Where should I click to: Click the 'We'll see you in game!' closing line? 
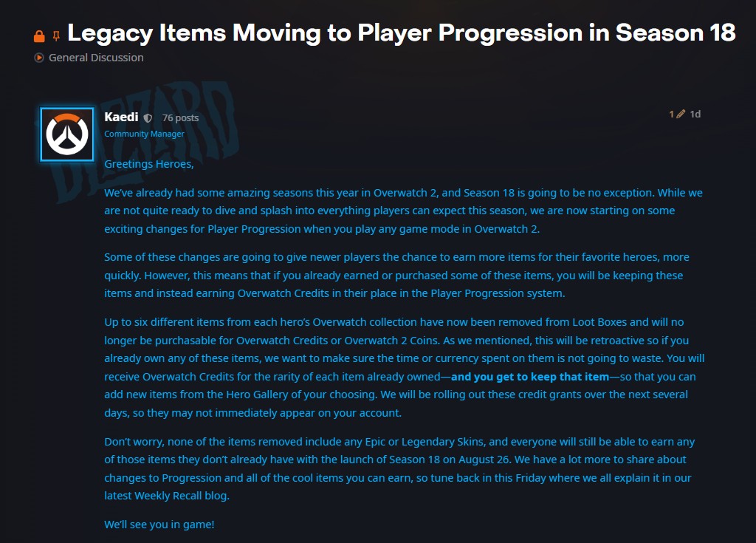159,525
